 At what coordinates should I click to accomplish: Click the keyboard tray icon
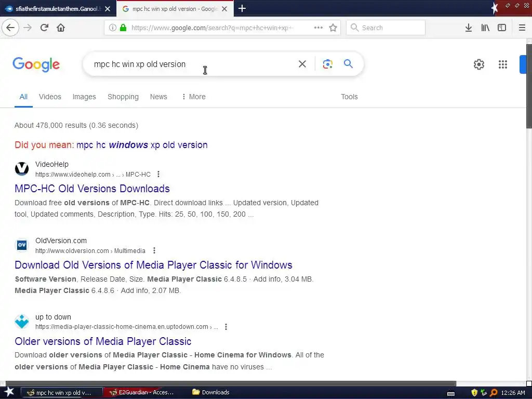pos(451,393)
